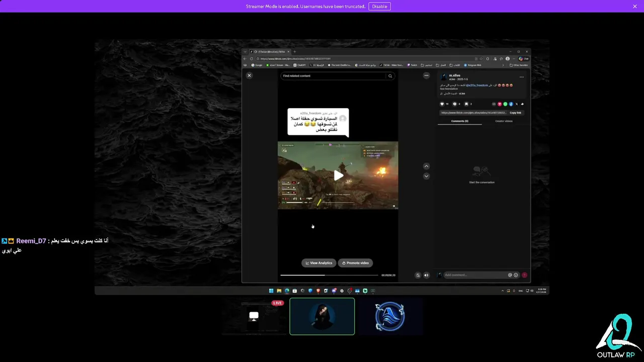The image size is (644, 362).
Task: Go to previous video with up chevron
Action: click(x=426, y=166)
